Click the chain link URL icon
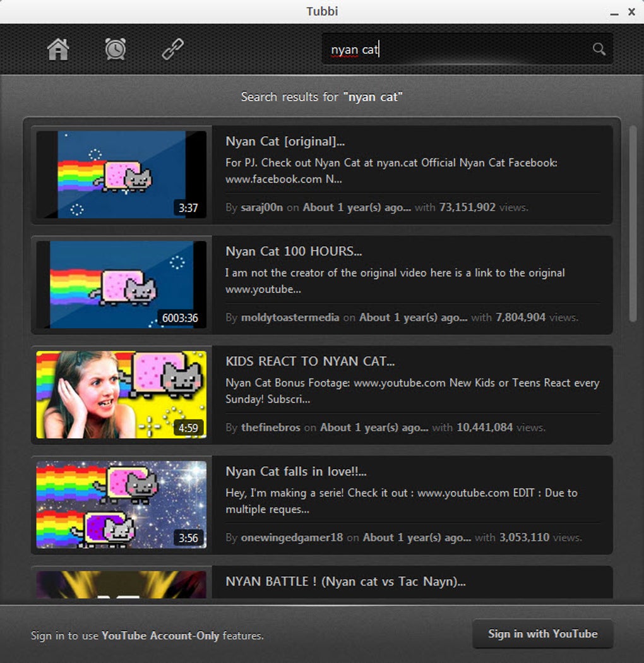Screen dimensions: 644x663 (173, 49)
